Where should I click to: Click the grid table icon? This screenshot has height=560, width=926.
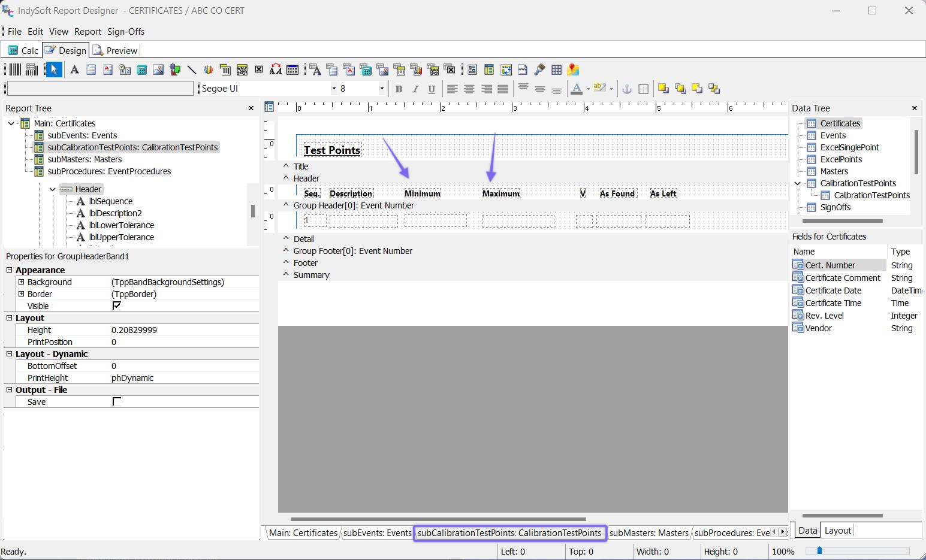tap(556, 70)
